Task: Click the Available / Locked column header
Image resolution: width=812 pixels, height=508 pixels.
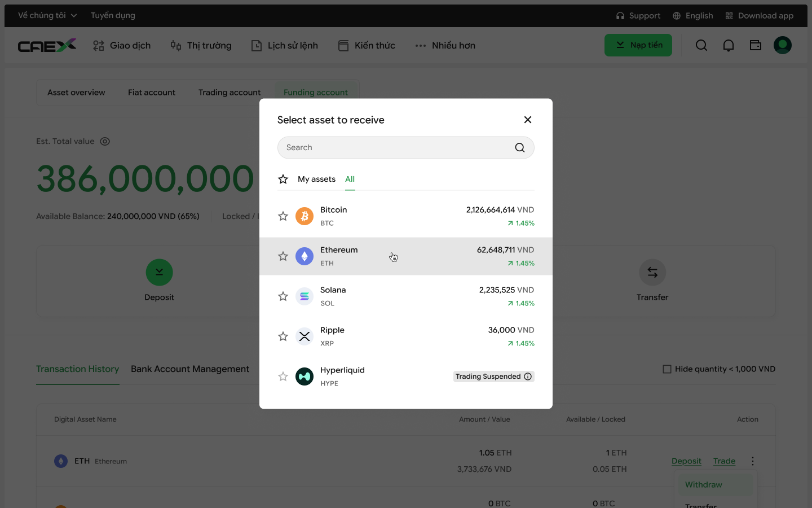Action: click(x=595, y=419)
